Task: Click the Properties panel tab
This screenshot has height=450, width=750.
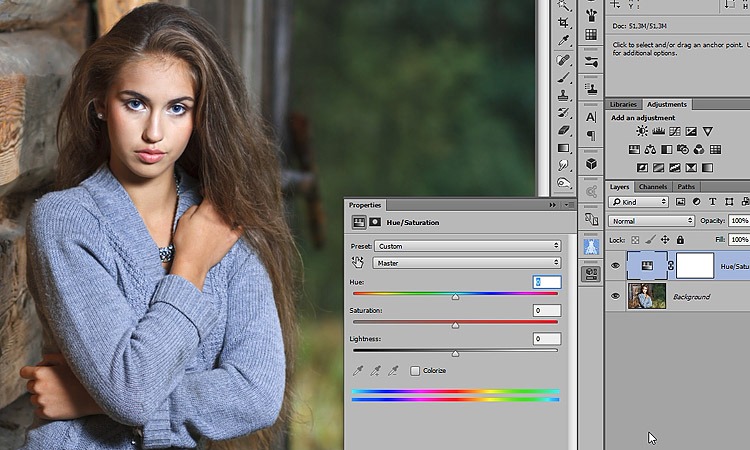Action: point(365,205)
